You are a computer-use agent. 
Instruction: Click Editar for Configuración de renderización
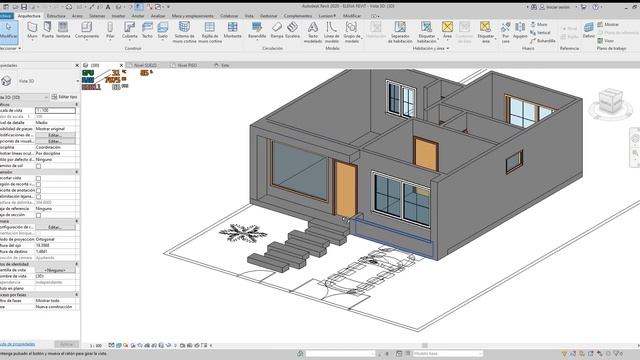[55, 227]
